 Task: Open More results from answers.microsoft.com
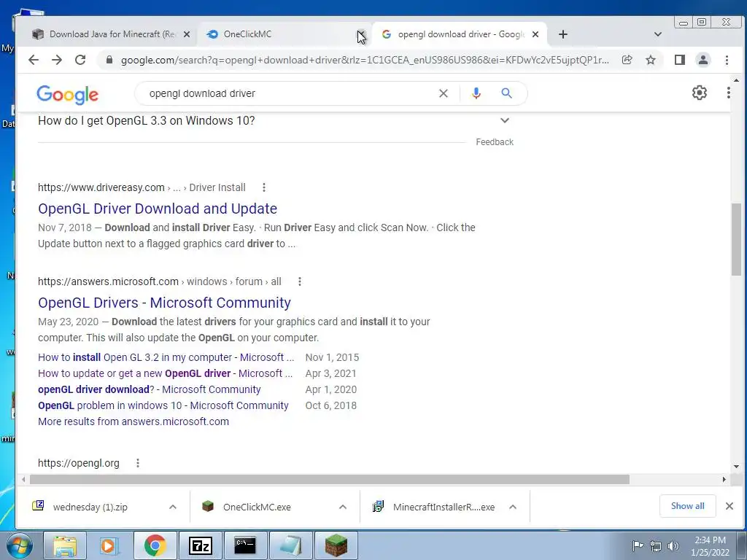(133, 421)
